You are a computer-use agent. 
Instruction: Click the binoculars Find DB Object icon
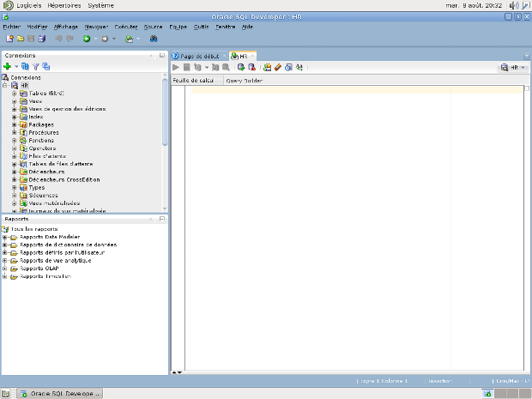pos(154,39)
